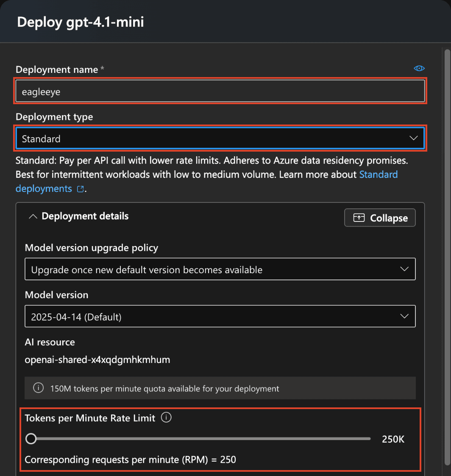Click the Deploy gpt-4.1-mini dialog title
451x476 pixels.
pyautogui.click(x=81, y=22)
